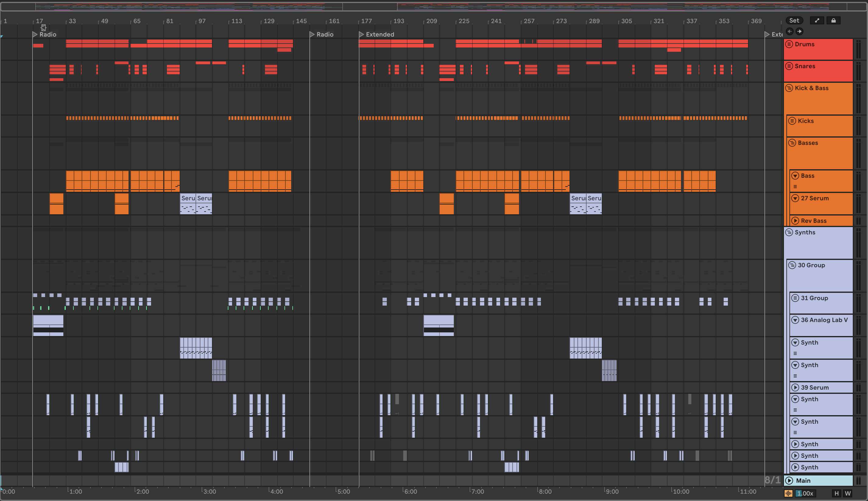This screenshot has width=868, height=501.
Task: Collapse the Kick & Bass group
Action: pos(789,88)
